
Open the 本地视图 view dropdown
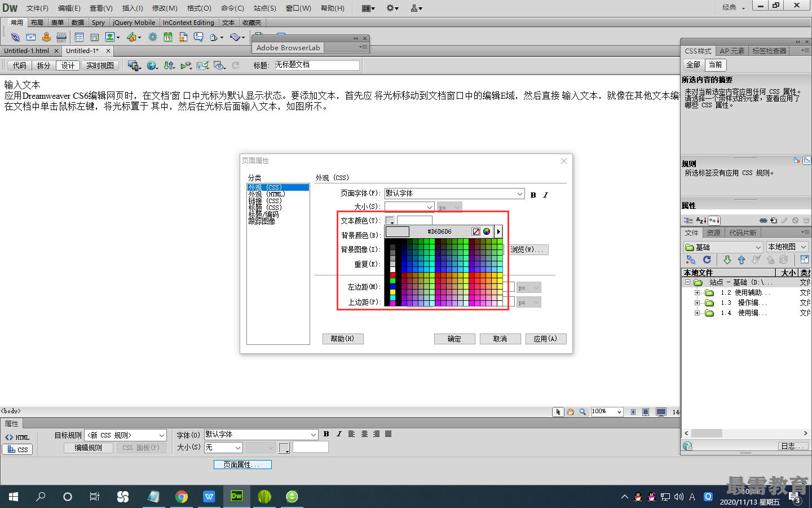click(787, 247)
